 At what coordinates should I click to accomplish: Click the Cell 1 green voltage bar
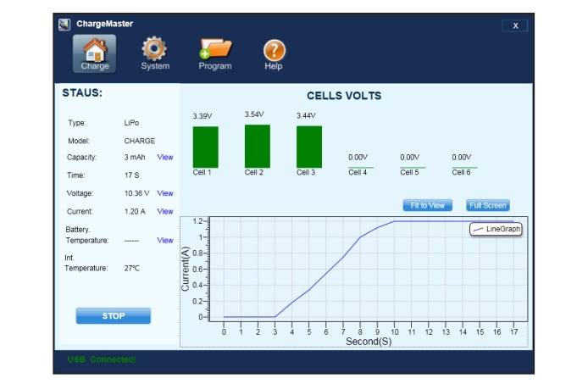click(x=206, y=147)
